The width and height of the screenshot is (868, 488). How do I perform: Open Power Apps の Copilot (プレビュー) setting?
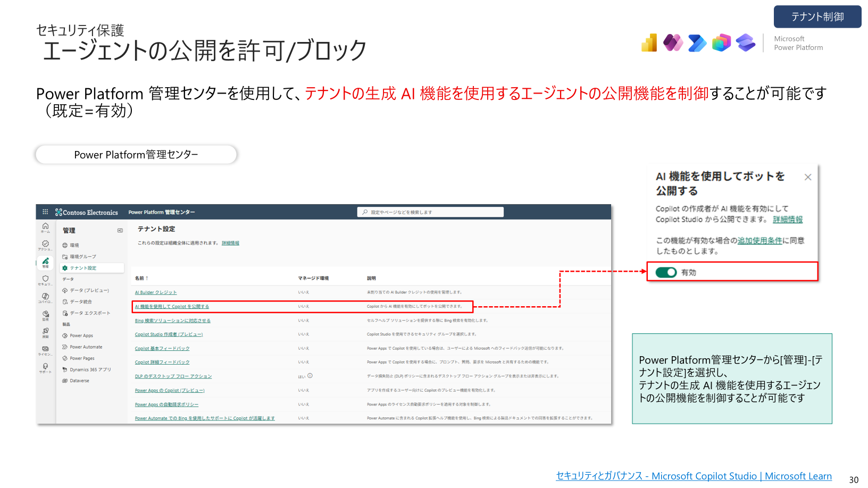(x=170, y=390)
